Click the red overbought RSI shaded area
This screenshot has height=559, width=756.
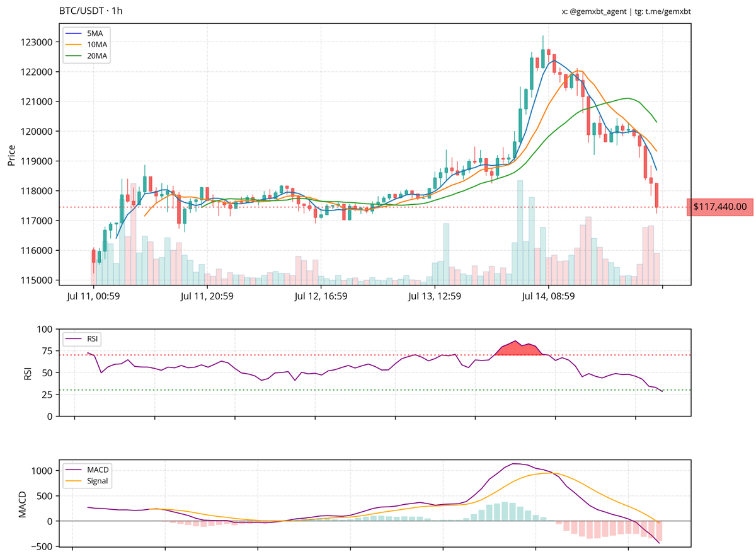pos(518,349)
